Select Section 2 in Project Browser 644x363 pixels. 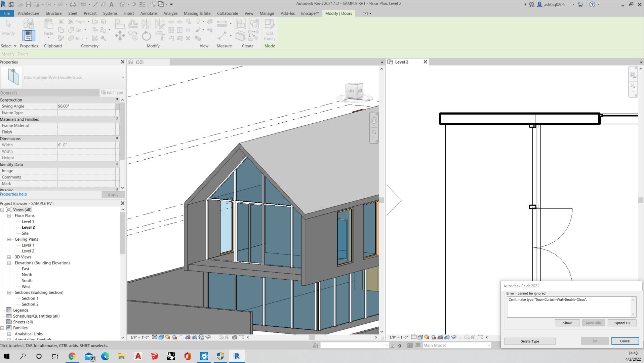click(x=30, y=304)
